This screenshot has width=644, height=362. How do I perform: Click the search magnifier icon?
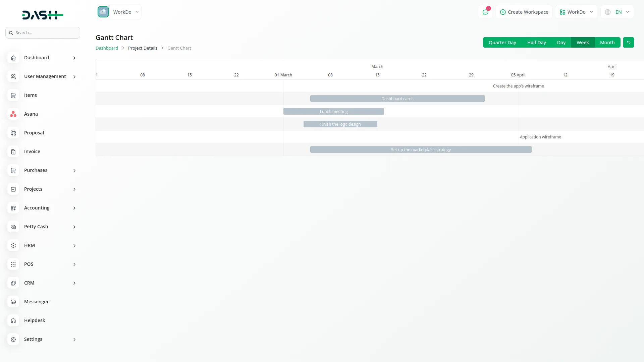pyautogui.click(x=11, y=33)
